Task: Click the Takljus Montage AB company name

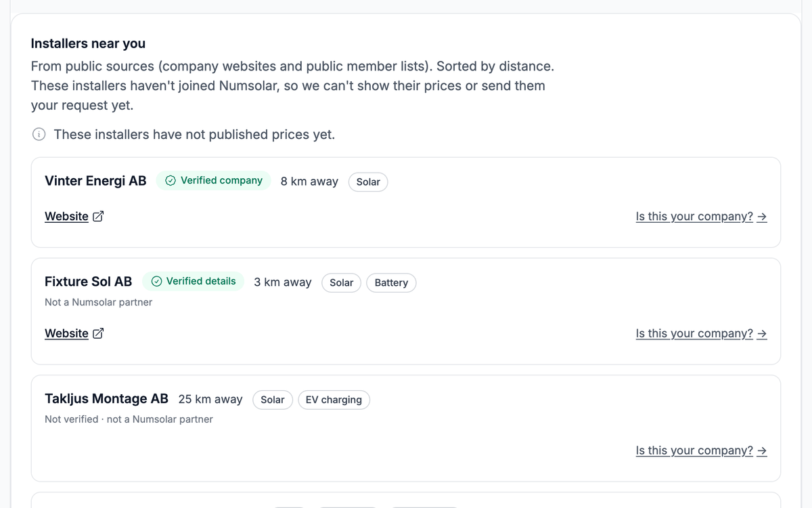Action: coord(106,399)
